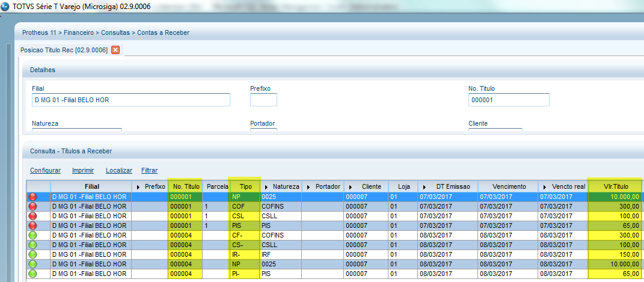Close the Posicao Titulo Rec tab
Viewport: 644px width, 282px height.
click(115, 50)
